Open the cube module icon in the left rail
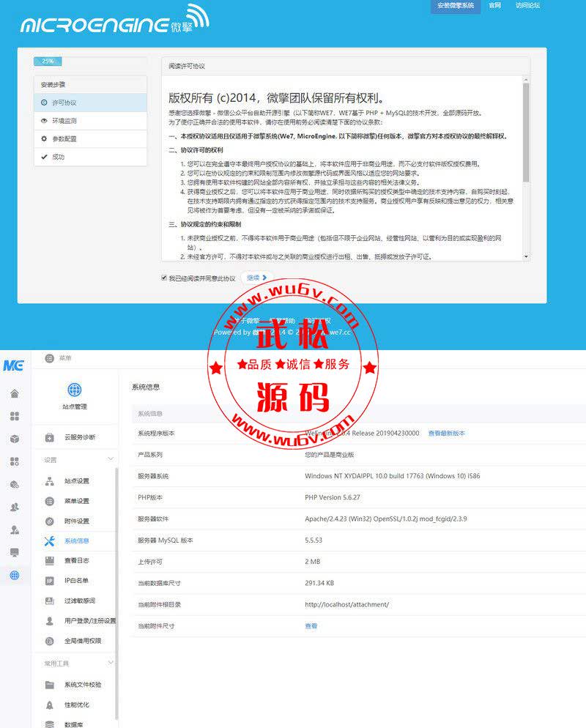 click(x=15, y=439)
